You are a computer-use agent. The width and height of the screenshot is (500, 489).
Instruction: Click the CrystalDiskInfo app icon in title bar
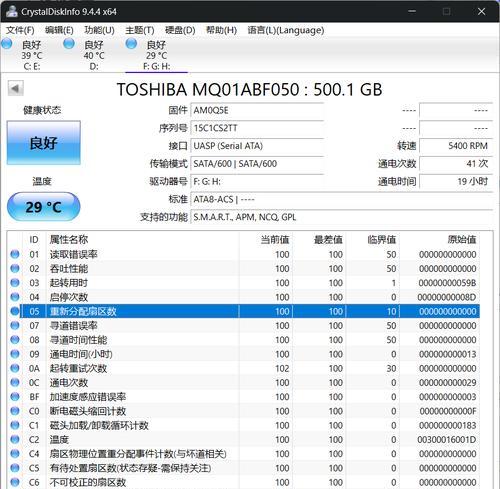pos(11,11)
